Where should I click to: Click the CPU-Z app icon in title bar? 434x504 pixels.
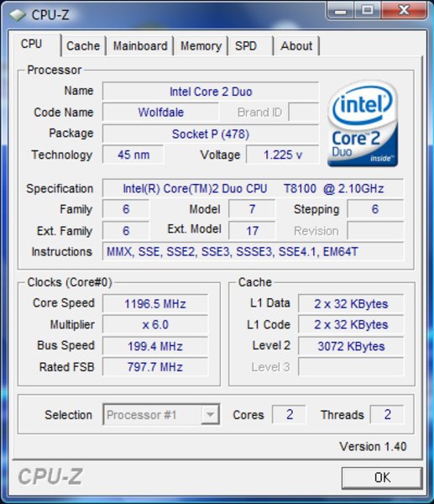click(x=18, y=14)
